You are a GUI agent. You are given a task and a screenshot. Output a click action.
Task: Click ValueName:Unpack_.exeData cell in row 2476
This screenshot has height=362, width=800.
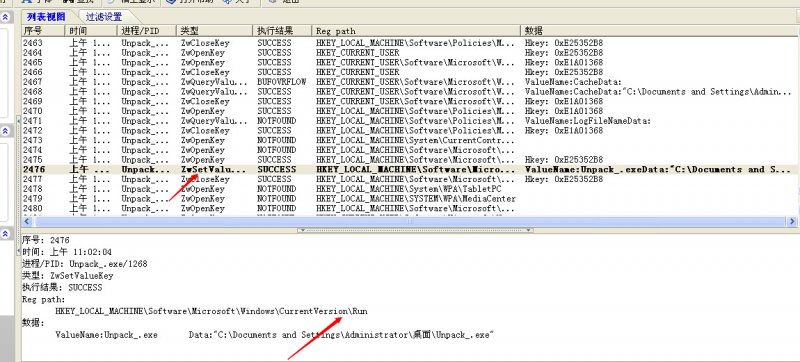pyautogui.click(x=658, y=169)
